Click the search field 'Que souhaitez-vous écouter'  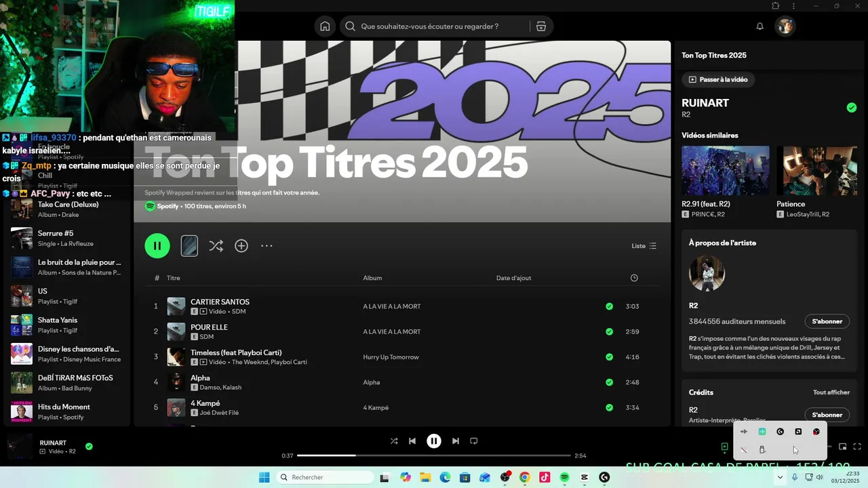point(434,26)
